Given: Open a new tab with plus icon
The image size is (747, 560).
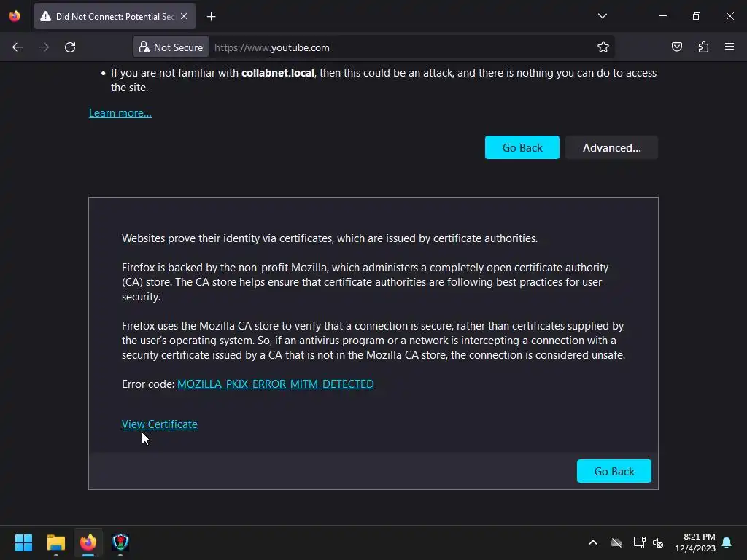Looking at the screenshot, I should (x=211, y=17).
